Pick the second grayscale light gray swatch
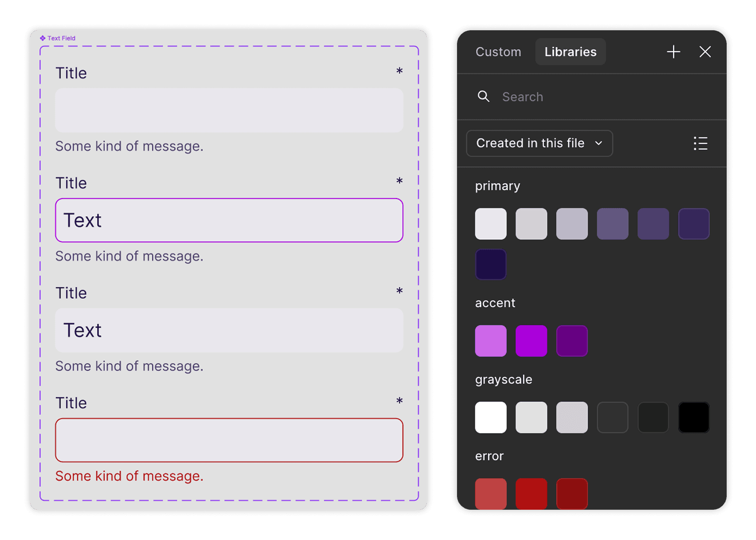The image size is (756, 540). coord(531,418)
